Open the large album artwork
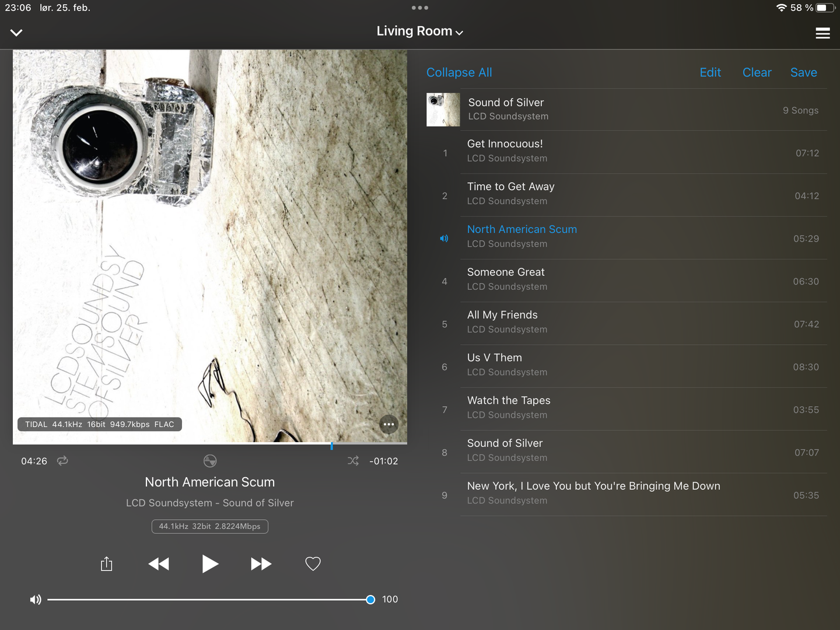840x630 pixels. (x=210, y=246)
